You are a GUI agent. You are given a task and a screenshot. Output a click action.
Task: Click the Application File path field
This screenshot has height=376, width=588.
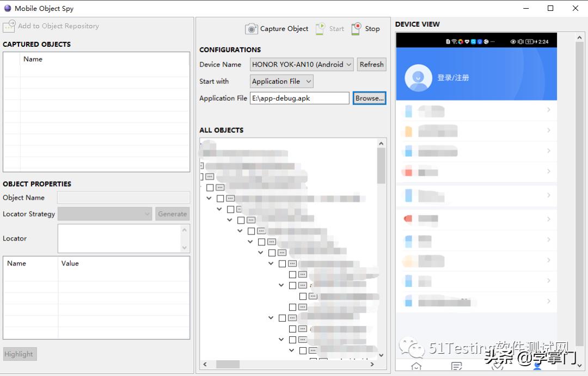point(299,98)
